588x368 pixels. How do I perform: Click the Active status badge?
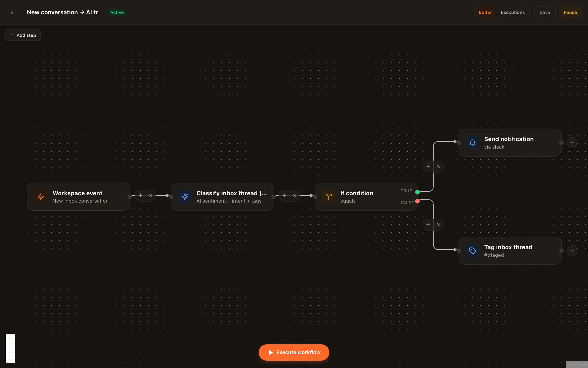tap(117, 12)
